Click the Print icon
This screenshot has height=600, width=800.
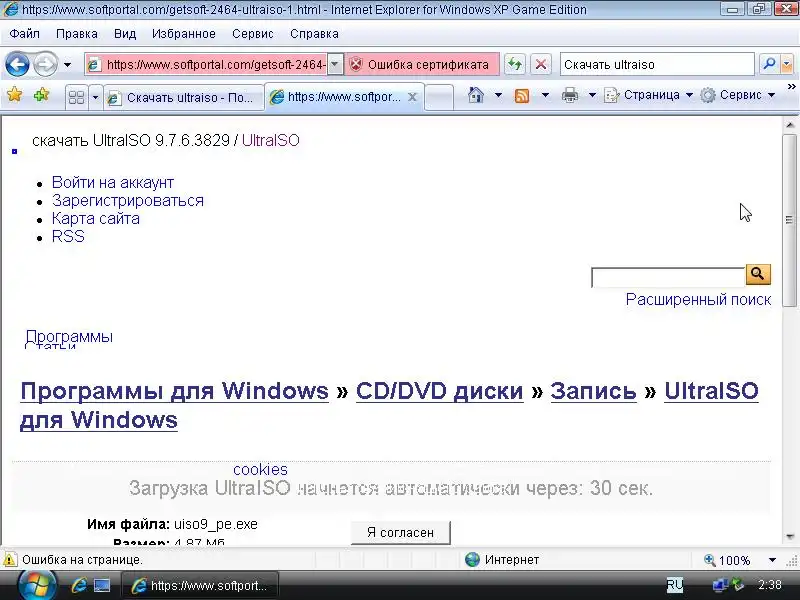(570, 95)
